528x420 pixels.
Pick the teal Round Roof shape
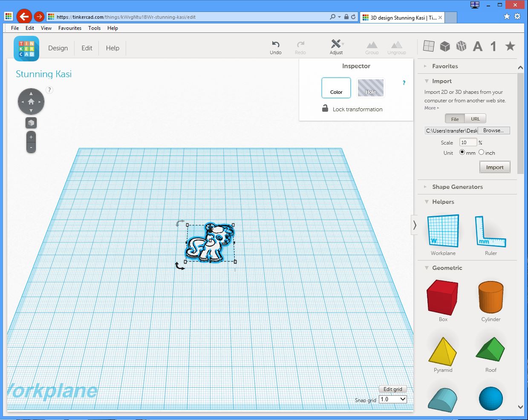(x=443, y=400)
